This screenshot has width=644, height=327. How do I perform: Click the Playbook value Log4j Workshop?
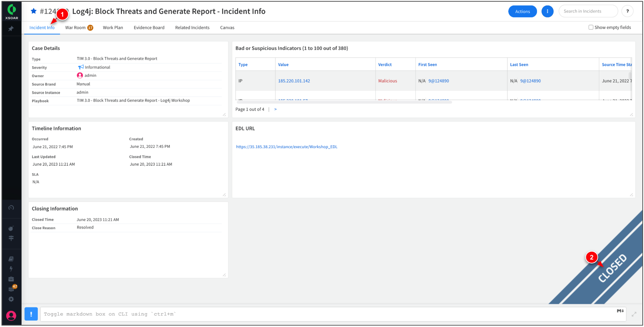[133, 100]
